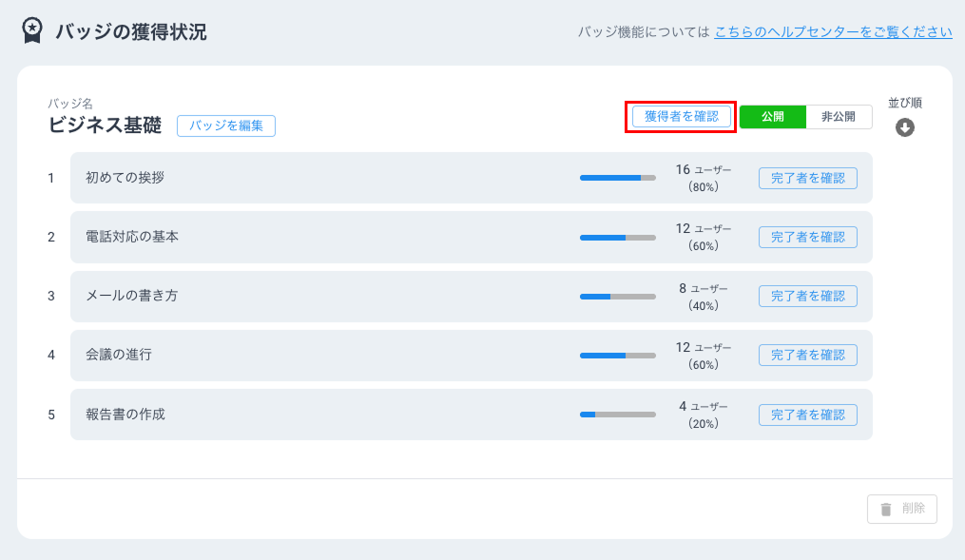View completers for 電話対応の基本

[807, 237]
